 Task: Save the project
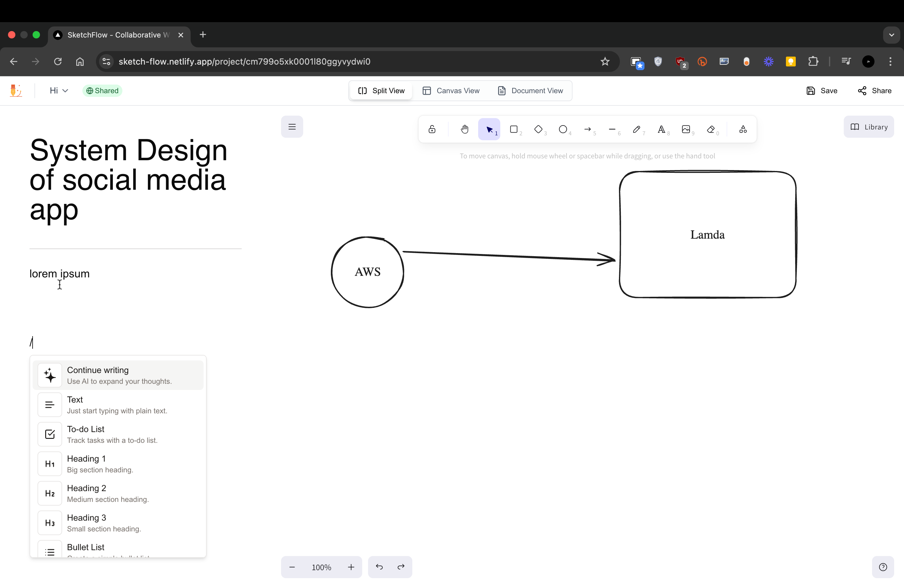(x=822, y=91)
